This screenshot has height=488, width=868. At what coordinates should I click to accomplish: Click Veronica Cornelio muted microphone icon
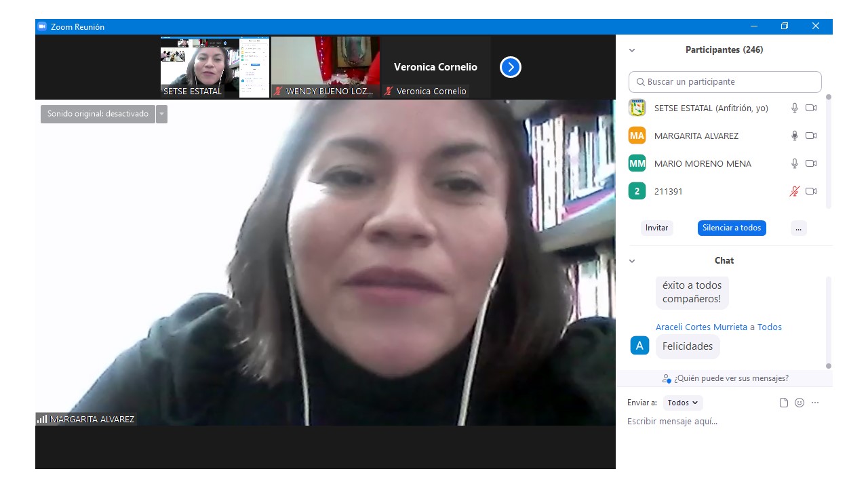389,91
